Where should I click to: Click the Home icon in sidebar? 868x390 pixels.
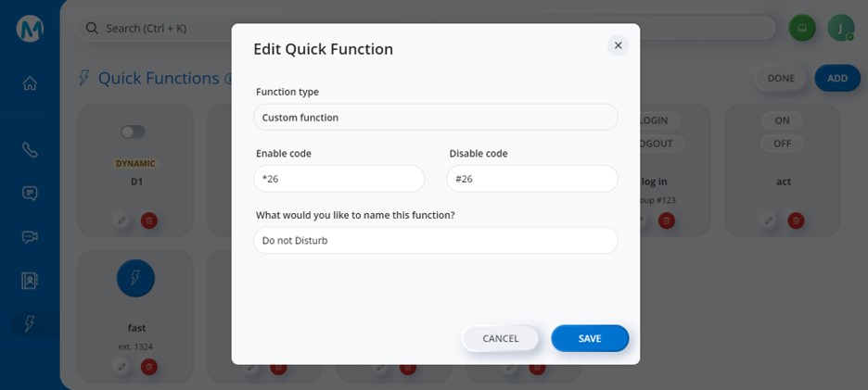coord(30,84)
